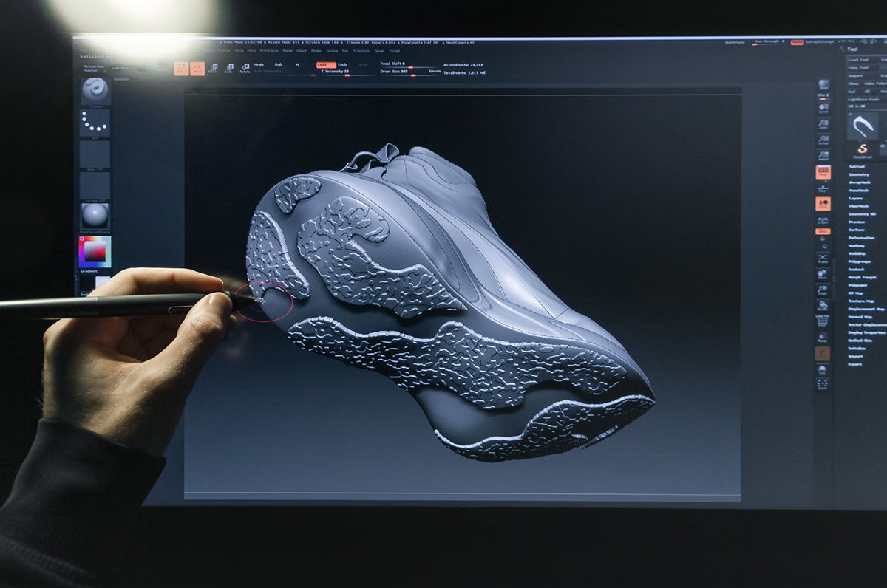Viewport: 887px width, 588px height.
Task: Click the color gradient swatch on left shelf
Action: [x=97, y=250]
